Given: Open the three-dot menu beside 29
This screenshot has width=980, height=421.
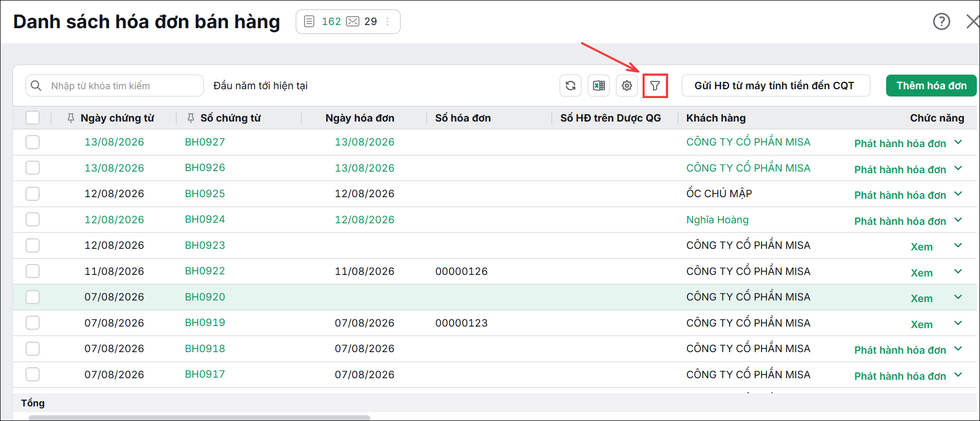Looking at the screenshot, I should click(388, 21).
